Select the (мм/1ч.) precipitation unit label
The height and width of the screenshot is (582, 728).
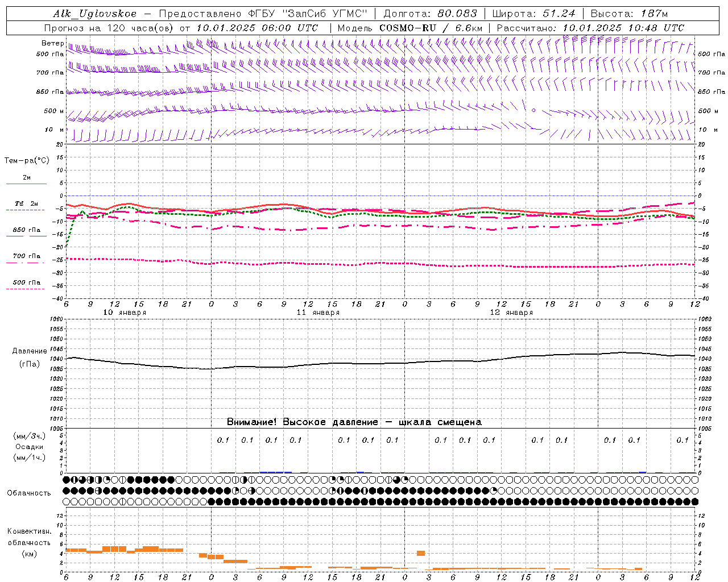(30, 458)
